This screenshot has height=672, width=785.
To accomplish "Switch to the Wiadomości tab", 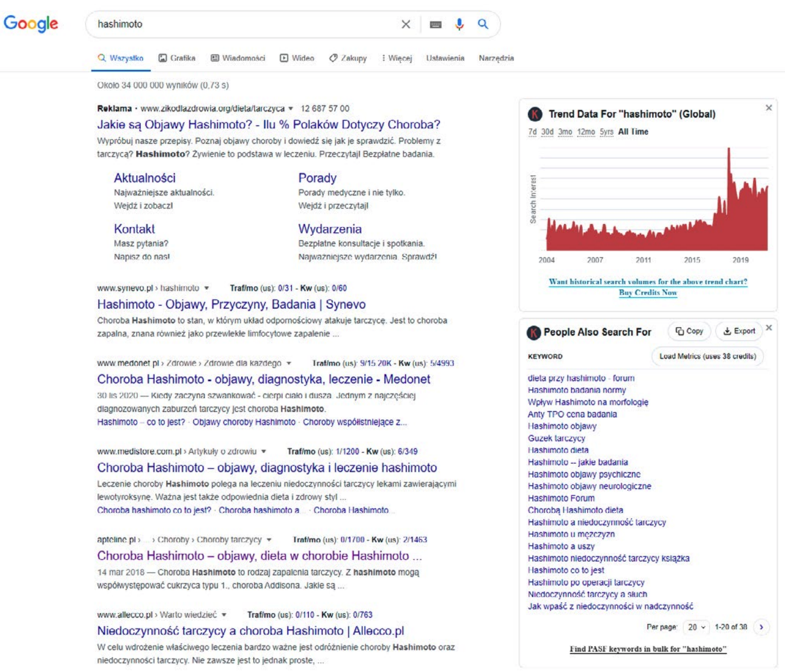I will tap(238, 58).
